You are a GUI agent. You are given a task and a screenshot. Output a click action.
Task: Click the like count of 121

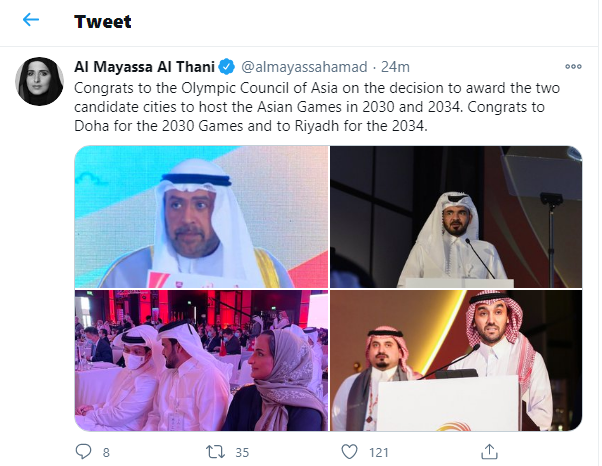tap(378, 453)
